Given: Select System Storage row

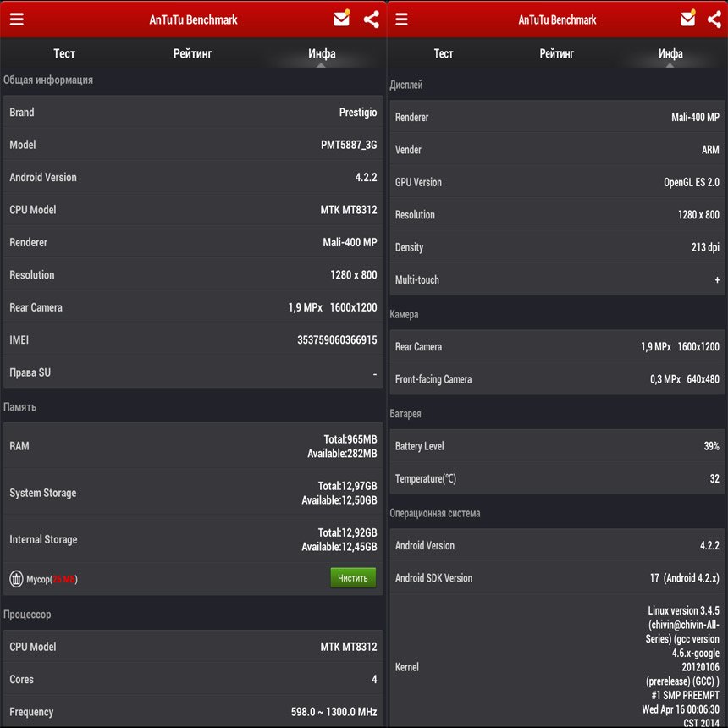Looking at the screenshot, I should coord(193,493).
